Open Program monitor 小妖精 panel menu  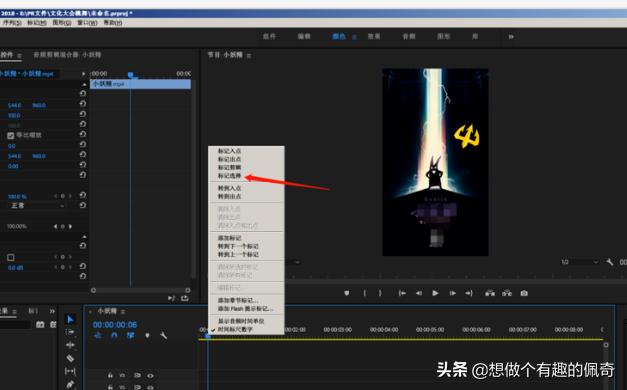pos(249,55)
